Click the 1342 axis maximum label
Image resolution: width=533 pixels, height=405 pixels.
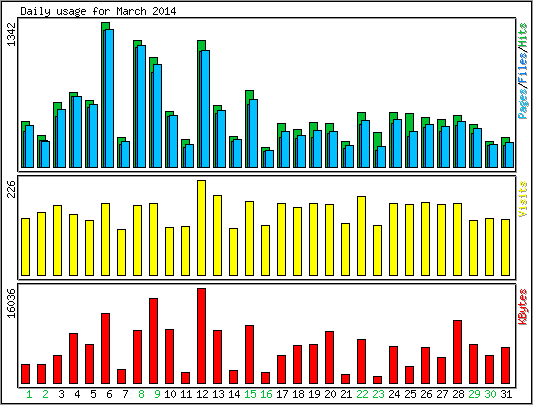pos(12,34)
